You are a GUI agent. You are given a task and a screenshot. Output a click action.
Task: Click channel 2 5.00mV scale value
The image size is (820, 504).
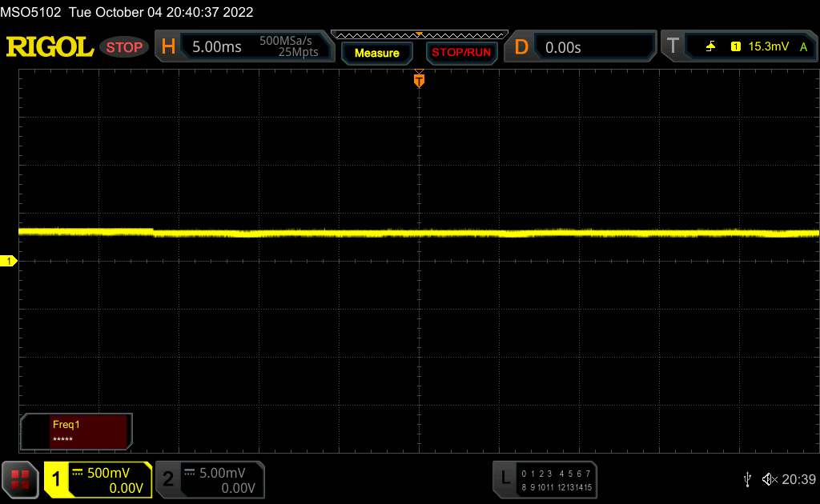[223, 473]
